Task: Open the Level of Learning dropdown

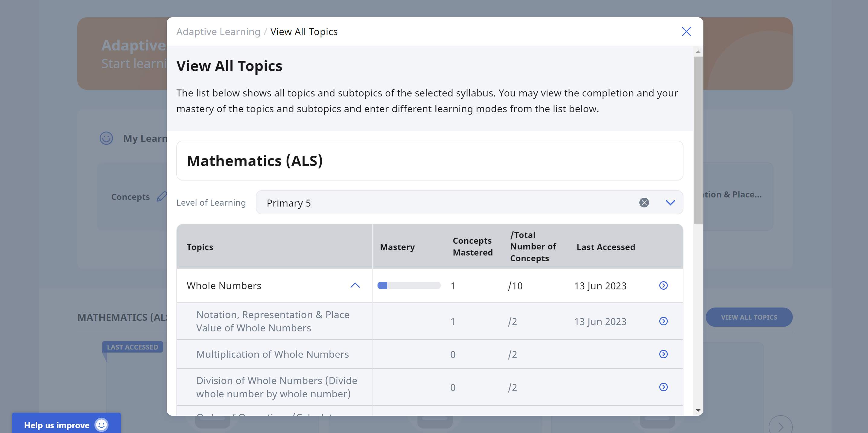Action: (670, 202)
